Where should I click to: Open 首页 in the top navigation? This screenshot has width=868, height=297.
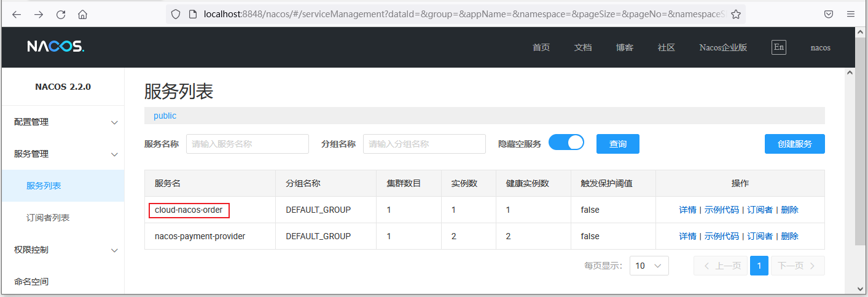click(541, 47)
